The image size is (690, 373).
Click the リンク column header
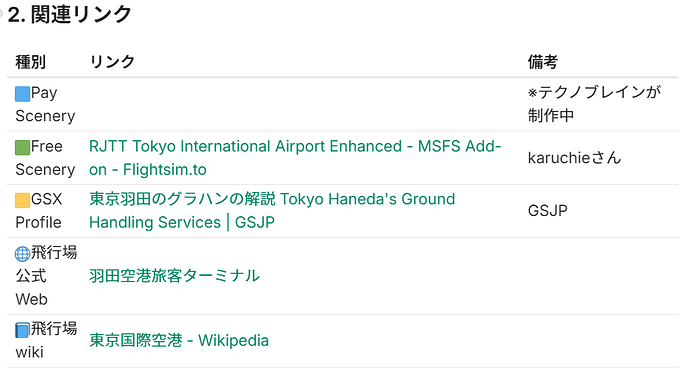(112, 62)
